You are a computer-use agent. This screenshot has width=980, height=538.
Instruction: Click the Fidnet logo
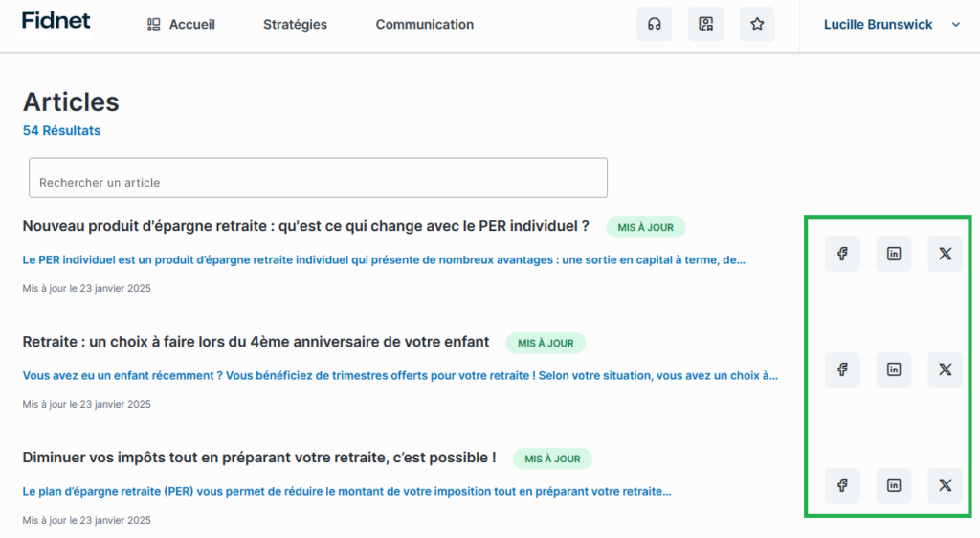point(56,20)
